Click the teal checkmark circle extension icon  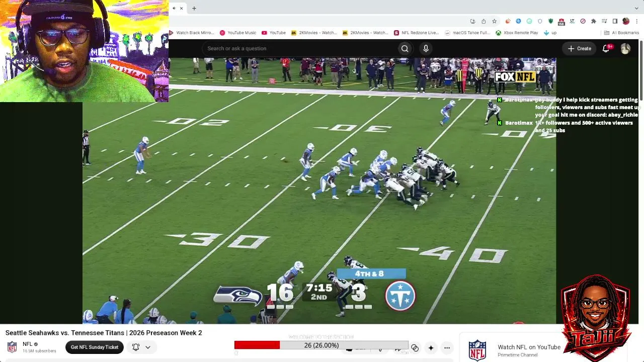tap(529, 21)
